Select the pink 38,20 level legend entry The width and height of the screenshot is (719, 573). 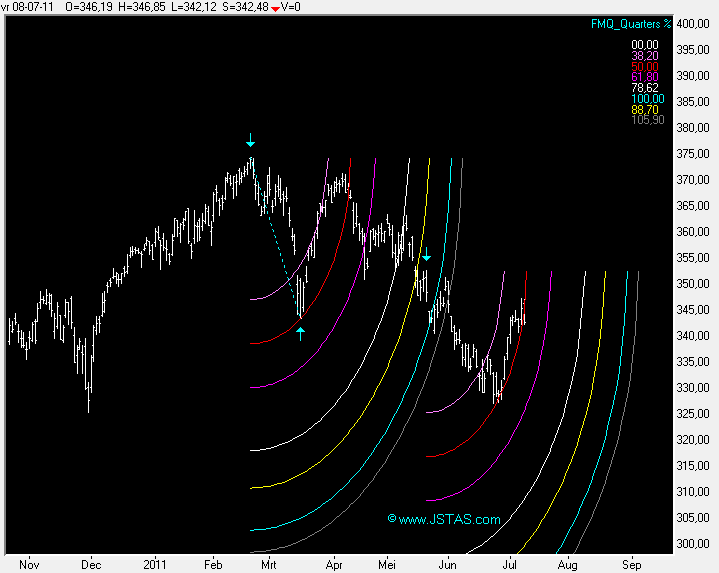(x=644, y=56)
